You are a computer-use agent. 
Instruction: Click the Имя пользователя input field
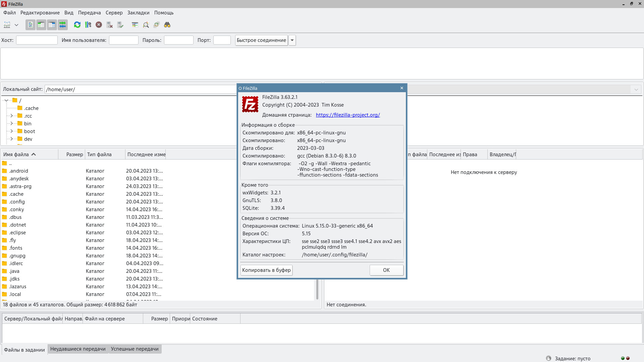tap(124, 40)
